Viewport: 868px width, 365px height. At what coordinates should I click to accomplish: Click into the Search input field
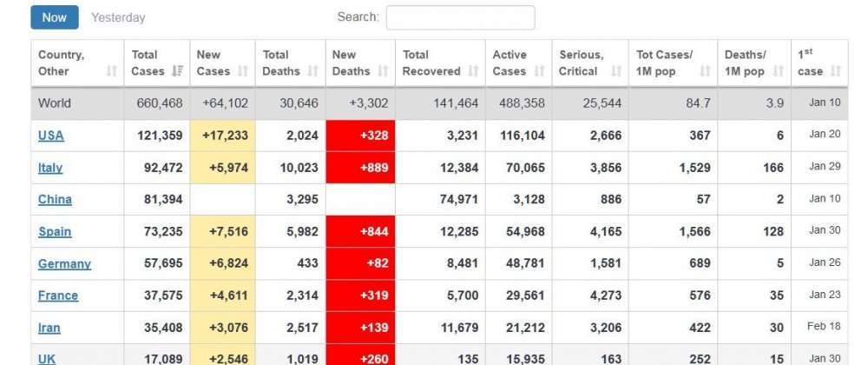coord(461,17)
